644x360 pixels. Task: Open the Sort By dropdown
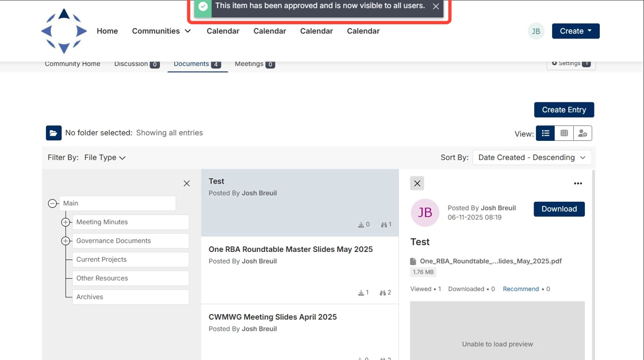pos(532,158)
